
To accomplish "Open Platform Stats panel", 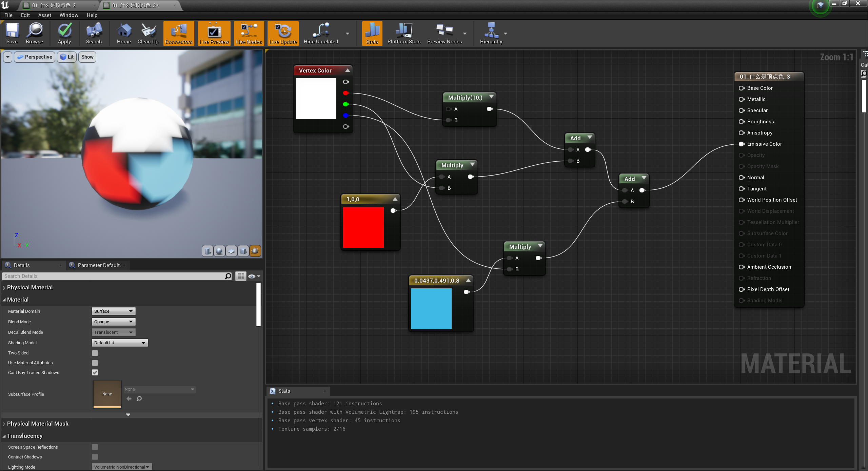I will tap(403, 33).
